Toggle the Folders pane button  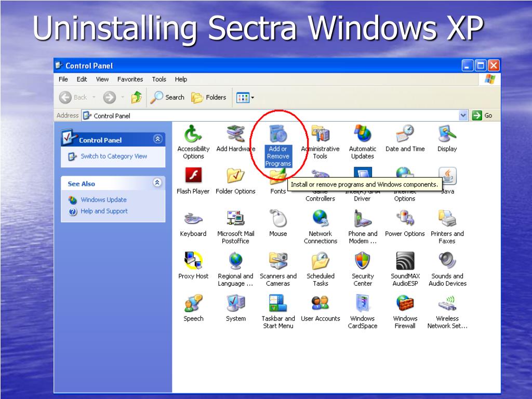tap(208, 97)
